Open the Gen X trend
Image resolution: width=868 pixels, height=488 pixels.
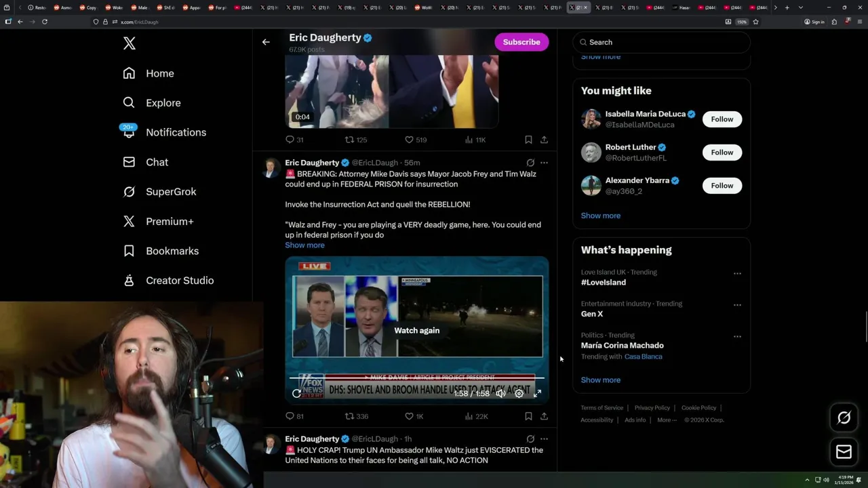pos(592,314)
